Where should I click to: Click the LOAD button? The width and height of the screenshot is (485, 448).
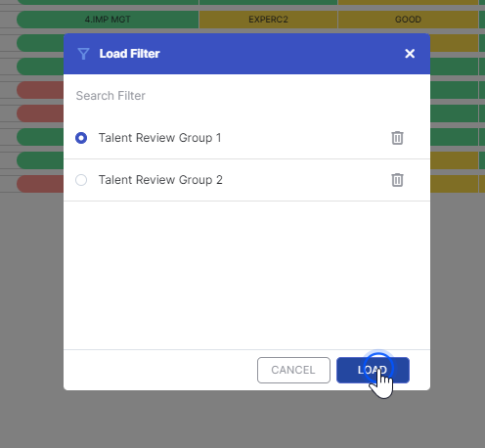(373, 370)
